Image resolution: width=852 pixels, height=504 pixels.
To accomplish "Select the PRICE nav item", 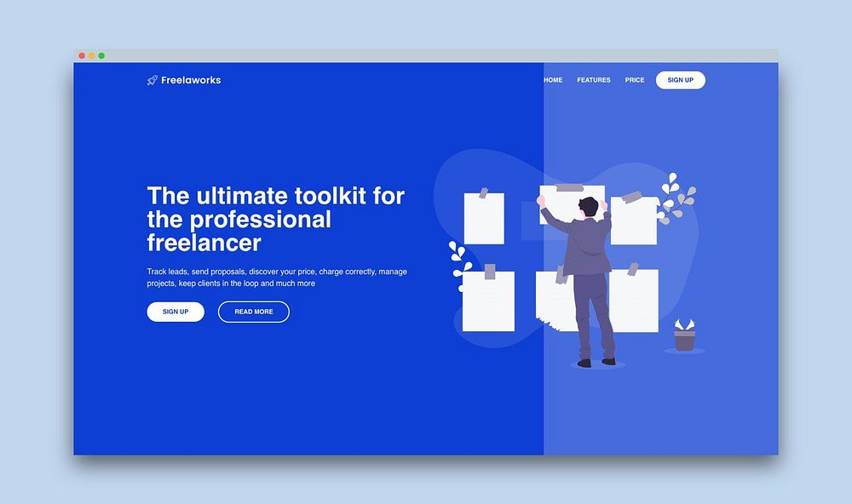I will coord(634,80).
